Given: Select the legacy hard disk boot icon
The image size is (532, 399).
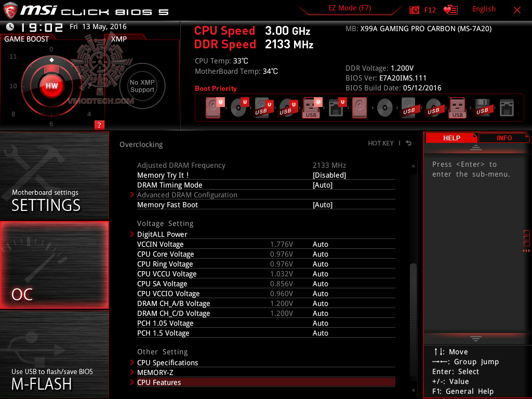Looking at the screenshot, I should tap(360, 108).
